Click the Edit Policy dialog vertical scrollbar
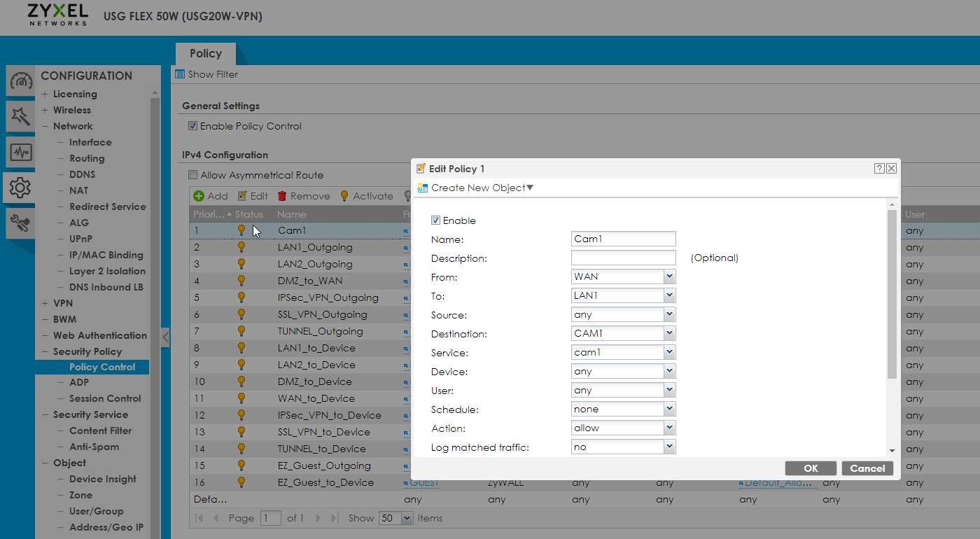This screenshot has width=980, height=539. [x=892, y=294]
